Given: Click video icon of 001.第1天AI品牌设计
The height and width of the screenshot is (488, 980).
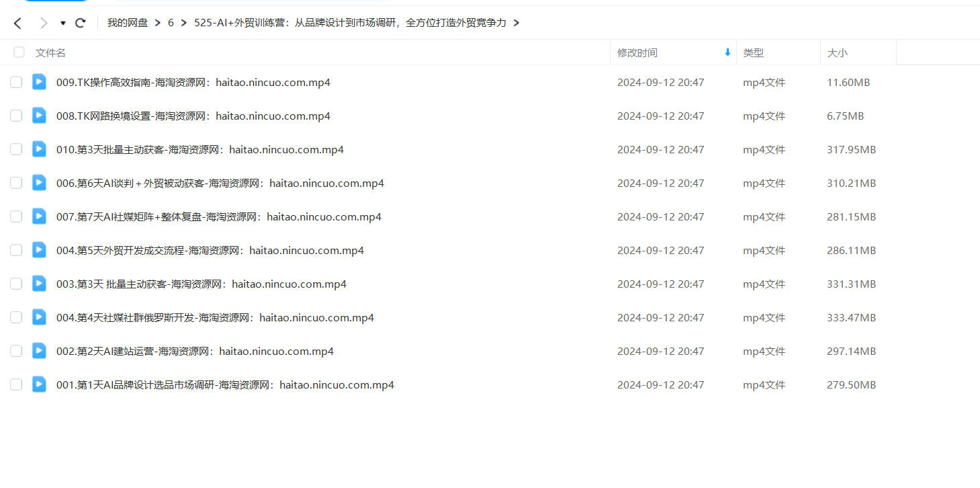Looking at the screenshot, I should [x=40, y=384].
